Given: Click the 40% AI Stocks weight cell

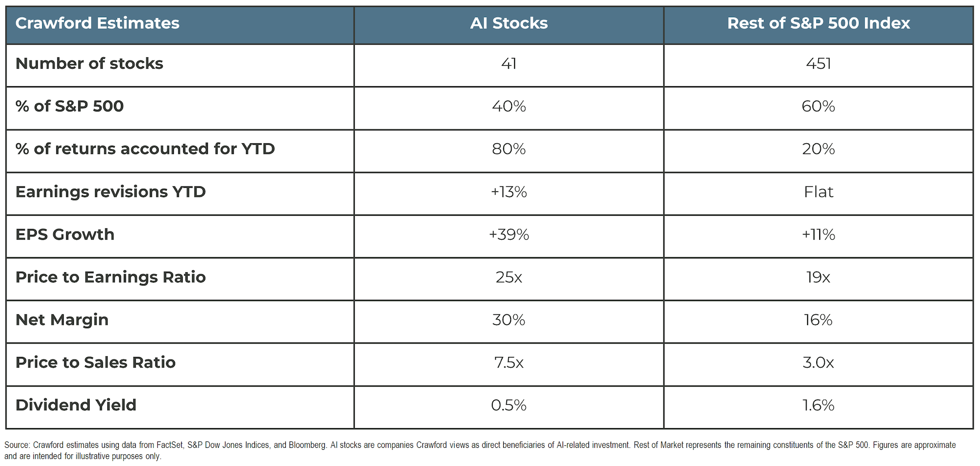Looking at the screenshot, I should [509, 108].
